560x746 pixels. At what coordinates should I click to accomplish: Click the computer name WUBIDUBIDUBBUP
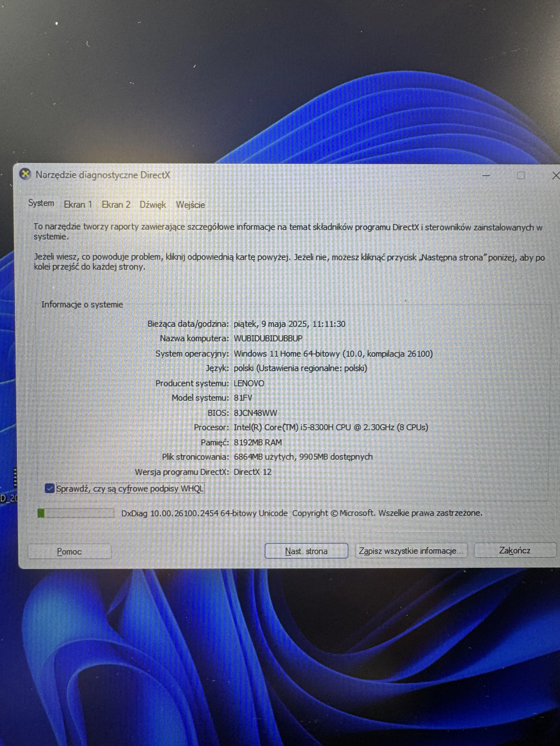tap(268, 338)
